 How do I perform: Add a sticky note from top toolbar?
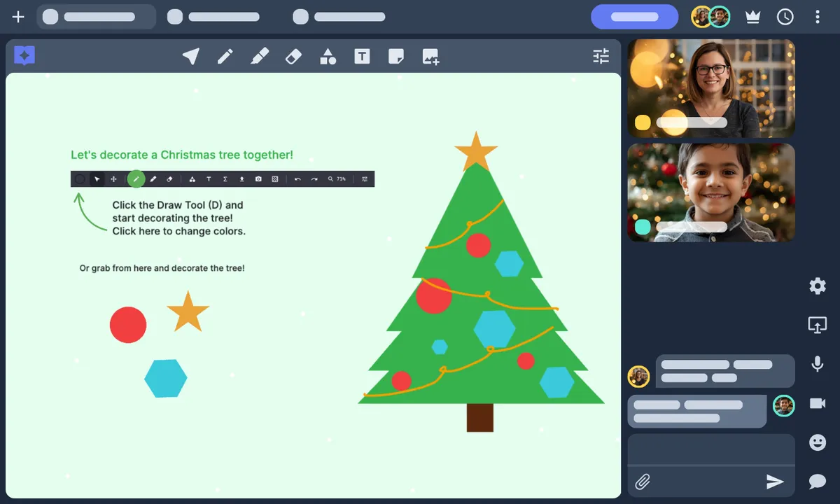(x=396, y=56)
